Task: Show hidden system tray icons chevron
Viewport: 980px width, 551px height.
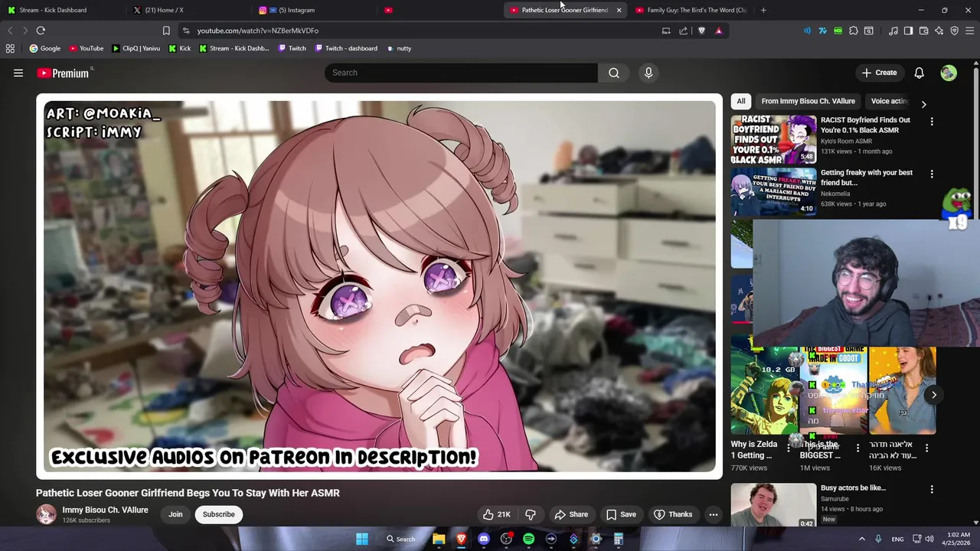Action: point(861,539)
